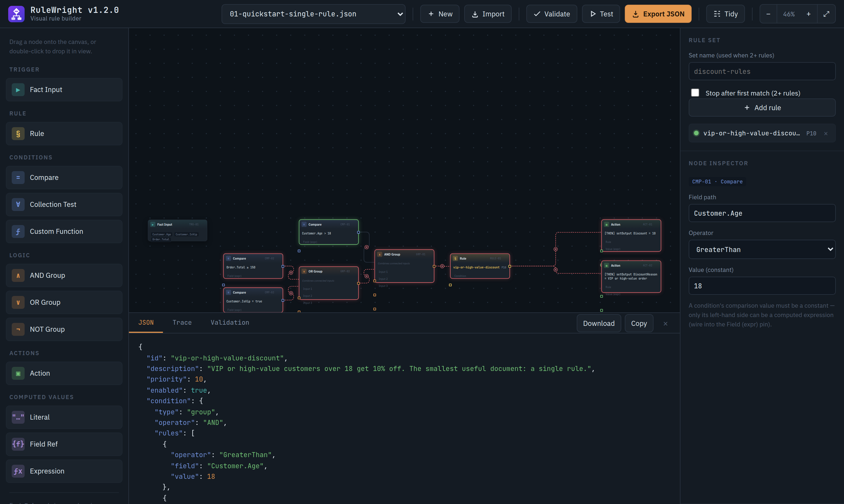Screen dimensions: 844x504
Task: Click the Custom Function icon
Action: coord(18,231)
